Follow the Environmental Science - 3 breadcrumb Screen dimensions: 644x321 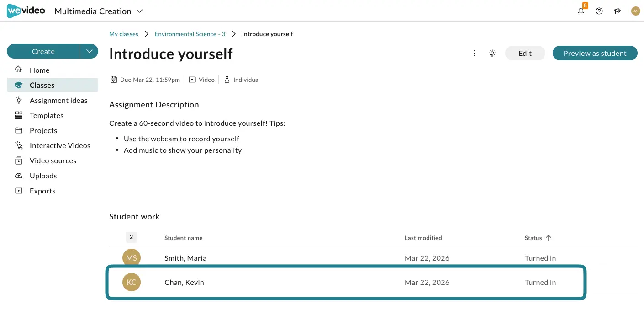190,34
